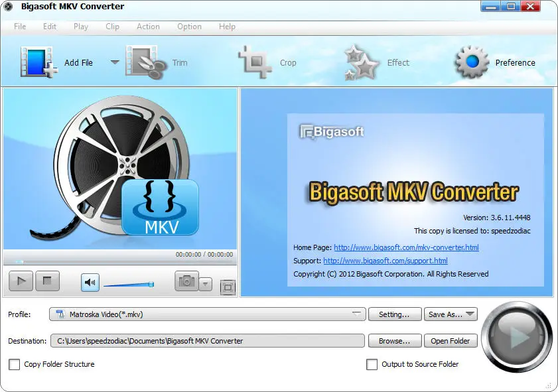
Task: Click the Copyright 2012 Bigasoft Corporation text
Action: 391,274
